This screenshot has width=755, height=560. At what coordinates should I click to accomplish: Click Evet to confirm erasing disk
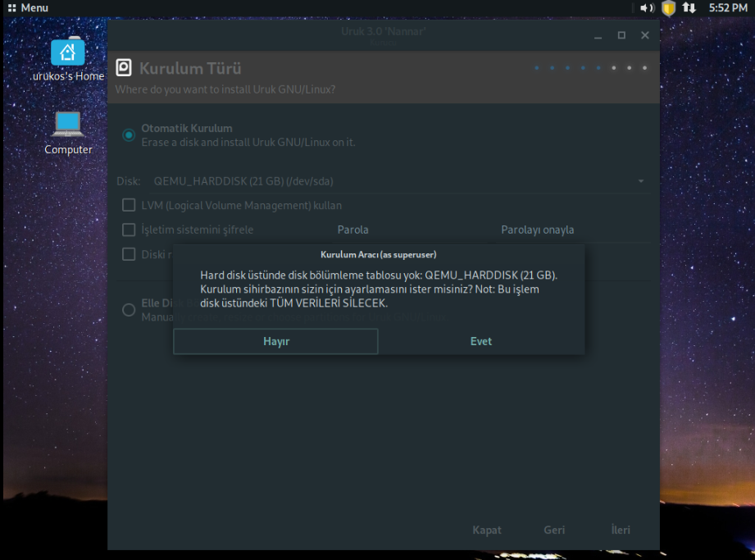pos(481,341)
